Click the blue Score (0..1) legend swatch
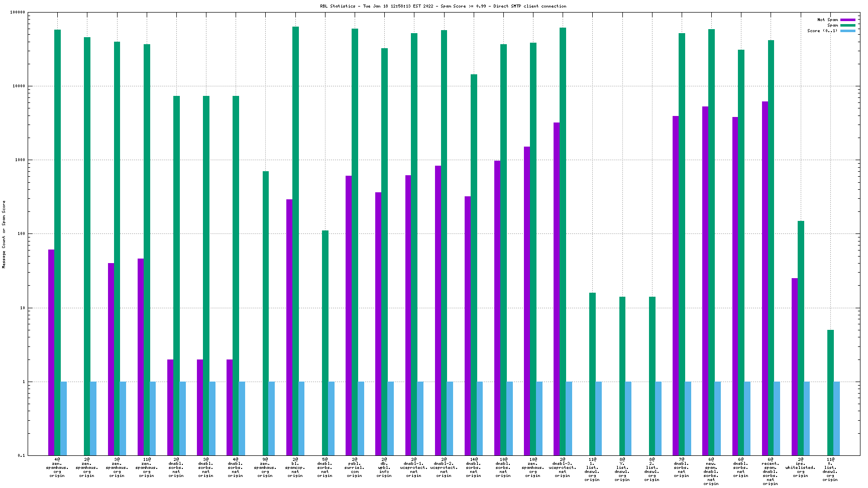868x488 pixels. pyautogui.click(x=848, y=31)
